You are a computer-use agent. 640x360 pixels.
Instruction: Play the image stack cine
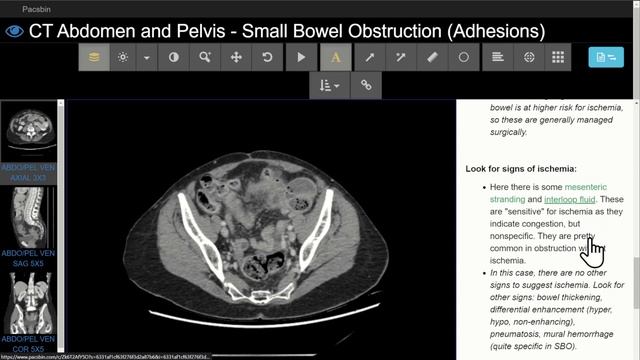tap(301, 57)
